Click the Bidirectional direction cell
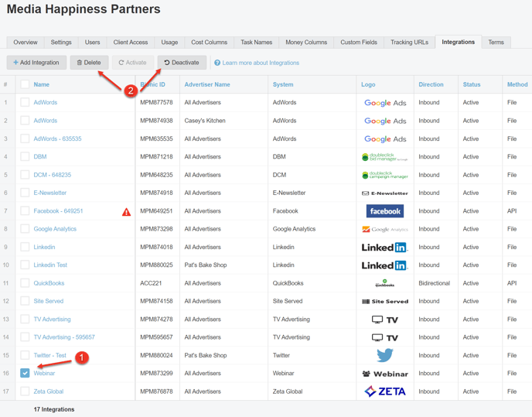The height and width of the screenshot is (417, 532). click(435, 283)
